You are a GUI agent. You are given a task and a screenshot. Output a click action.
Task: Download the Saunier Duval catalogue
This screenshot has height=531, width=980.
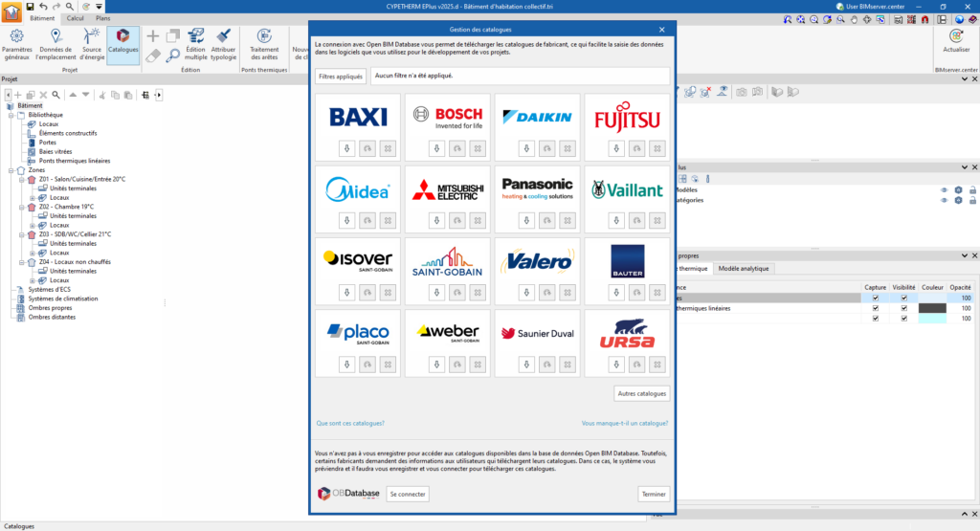pyautogui.click(x=526, y=365)
